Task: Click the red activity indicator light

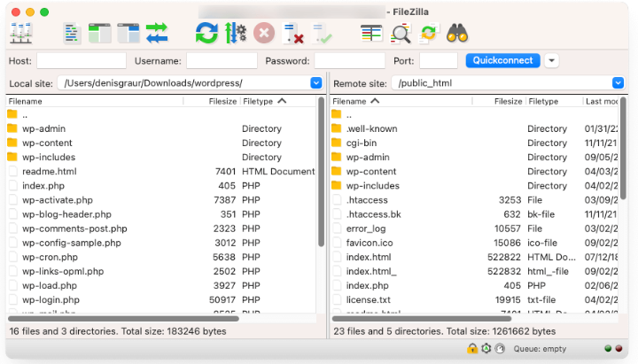Action: (x=619, y=349)
